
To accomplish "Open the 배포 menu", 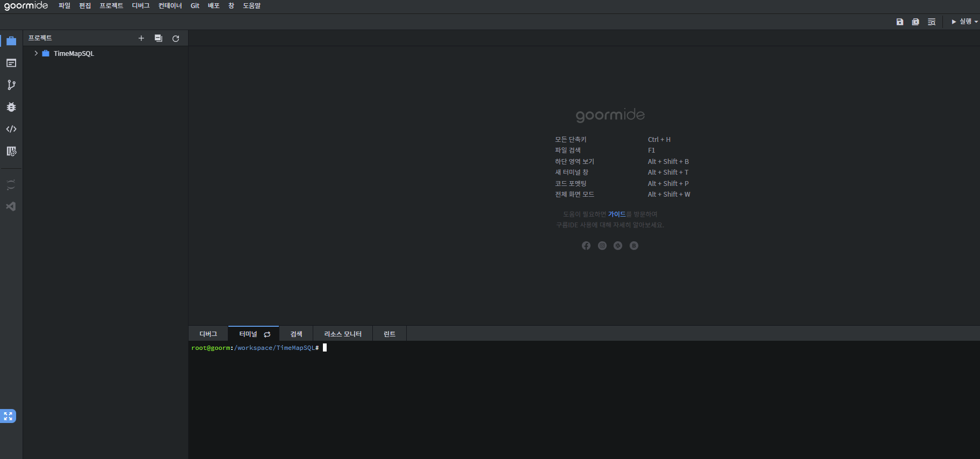I will pyautogui.click(x=214, y=6).
